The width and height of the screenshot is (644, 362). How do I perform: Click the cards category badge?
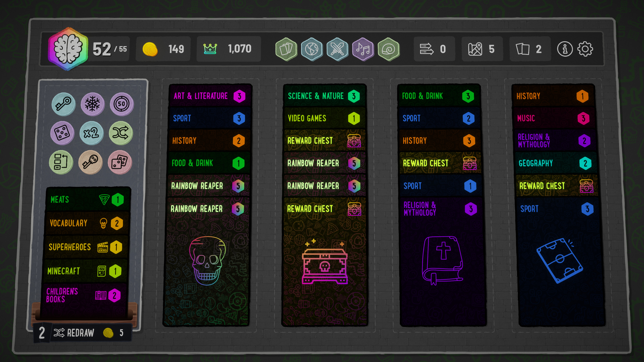click(x=286, y=49)
